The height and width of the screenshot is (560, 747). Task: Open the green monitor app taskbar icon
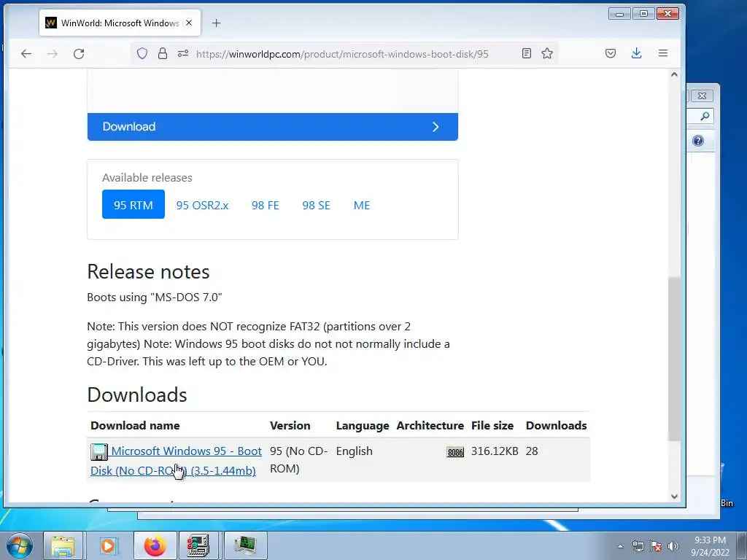pos(245,545)
